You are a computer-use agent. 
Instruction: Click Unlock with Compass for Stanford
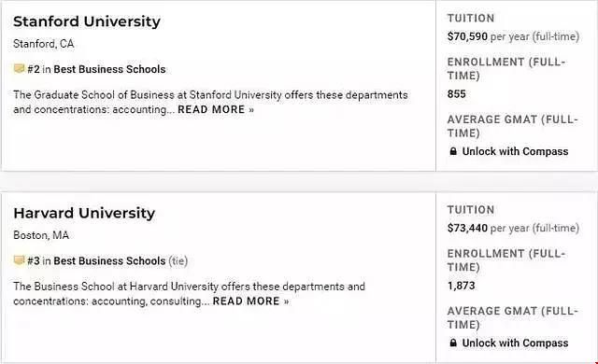point(515,151)
